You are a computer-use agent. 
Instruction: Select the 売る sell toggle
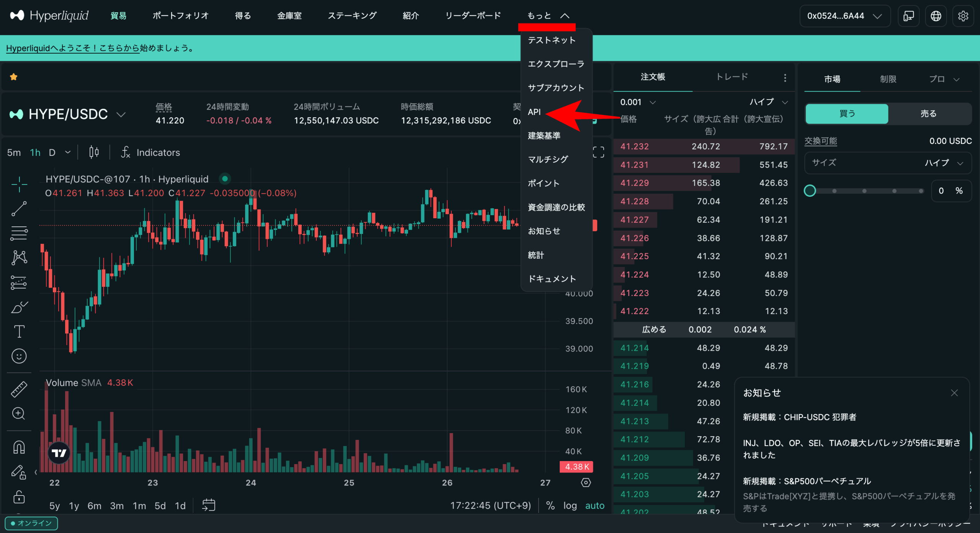coord(928,114)
